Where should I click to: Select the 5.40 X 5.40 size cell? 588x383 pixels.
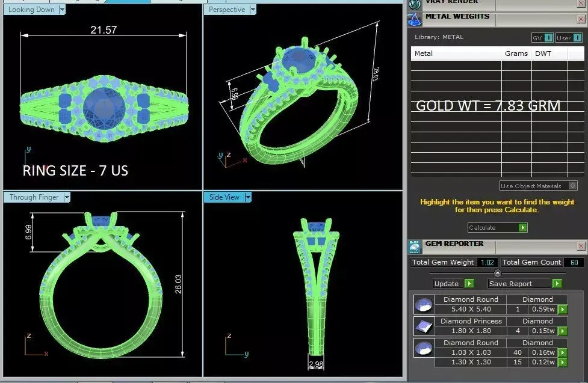click(471, 309)
